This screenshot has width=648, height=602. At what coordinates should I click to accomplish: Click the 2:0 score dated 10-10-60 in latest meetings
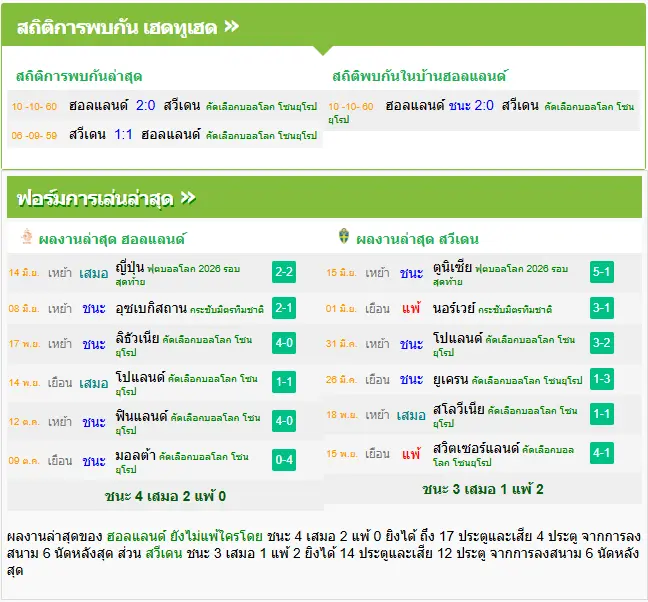tap(145, 105)
